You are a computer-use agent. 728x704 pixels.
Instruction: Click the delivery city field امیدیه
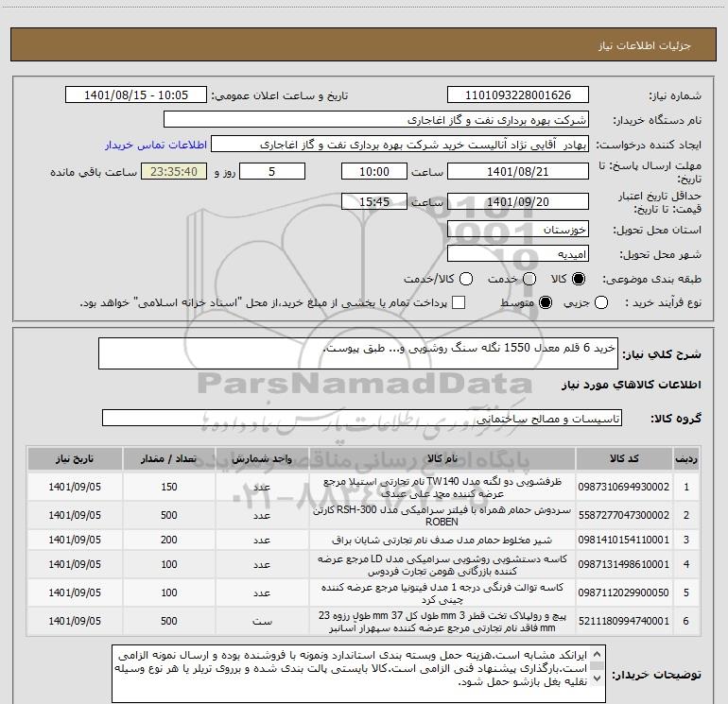tap(518, 254)
